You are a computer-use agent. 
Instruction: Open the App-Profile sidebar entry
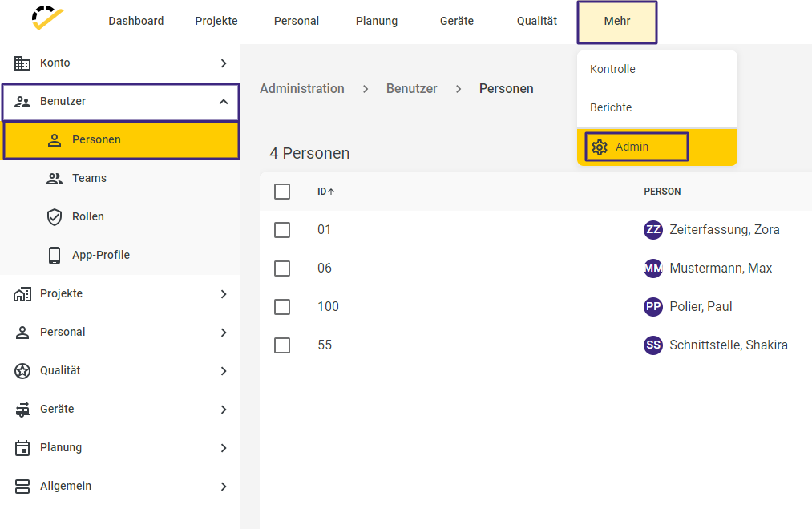coord(120,255)
